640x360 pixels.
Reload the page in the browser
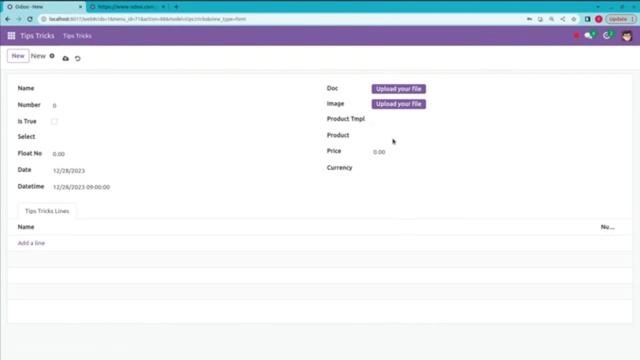(x=30, y=19)
